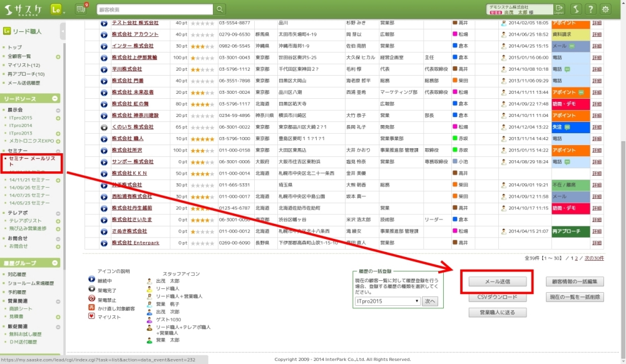Open the help question mark icon
Image resolution: width=626 pixels, height=364 pixels.
click(x=590, y=9)
